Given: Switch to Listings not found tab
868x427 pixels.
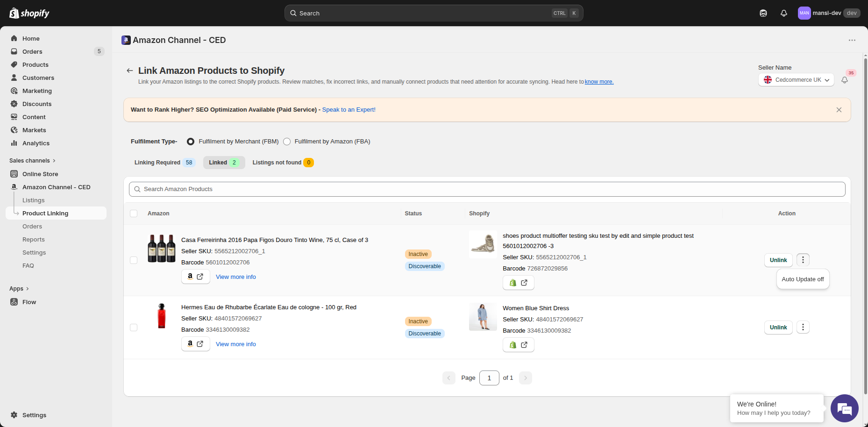Looking at the screenshot, I should [x=283, y=163].
